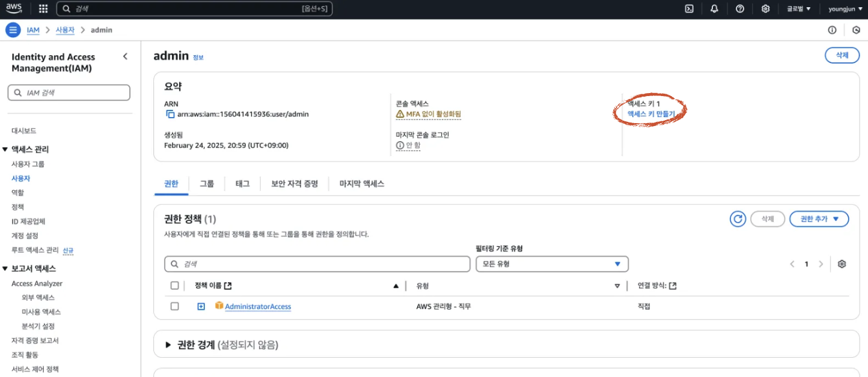The width and height of the screenshot is (868, 377).
Task: Copy the ARN using the copy icon
Action: point(170,114)
